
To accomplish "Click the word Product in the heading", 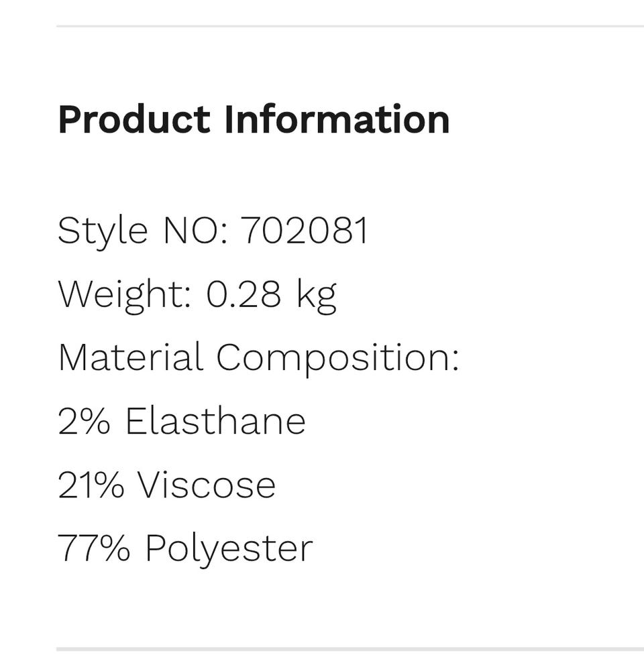I will [134, 120].
